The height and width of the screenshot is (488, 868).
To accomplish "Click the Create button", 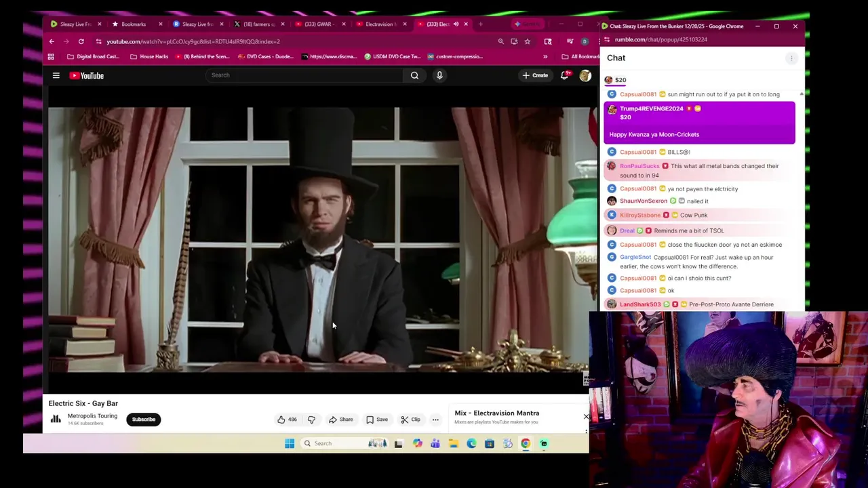I will pyautogui.click(x=535, y=75).
